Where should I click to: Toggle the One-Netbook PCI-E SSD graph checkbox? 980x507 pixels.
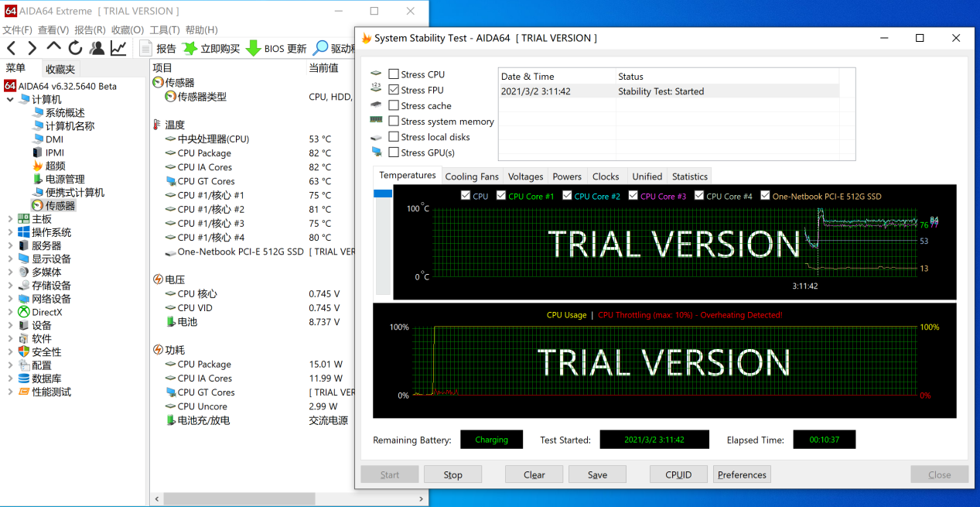(x=765, y=196)
